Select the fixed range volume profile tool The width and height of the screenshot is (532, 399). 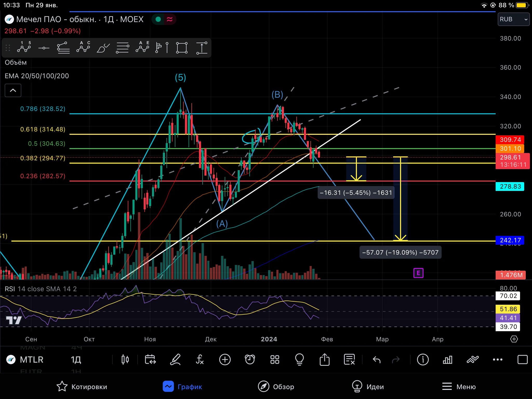(162, 48)
